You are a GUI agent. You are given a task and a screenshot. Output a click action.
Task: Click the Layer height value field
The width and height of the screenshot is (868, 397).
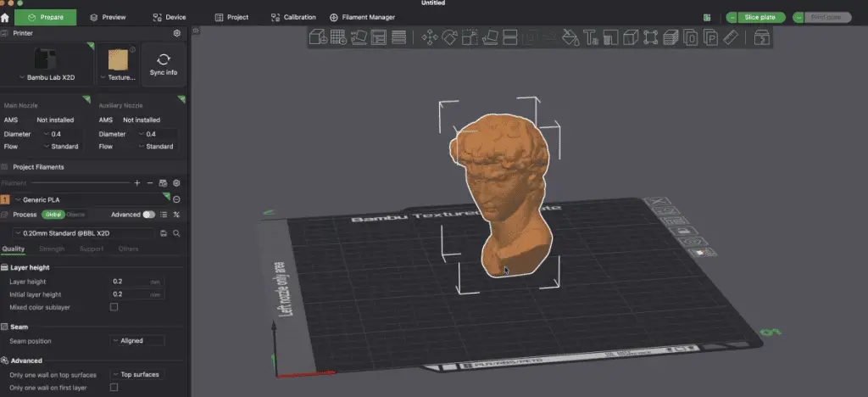(138, 282)
